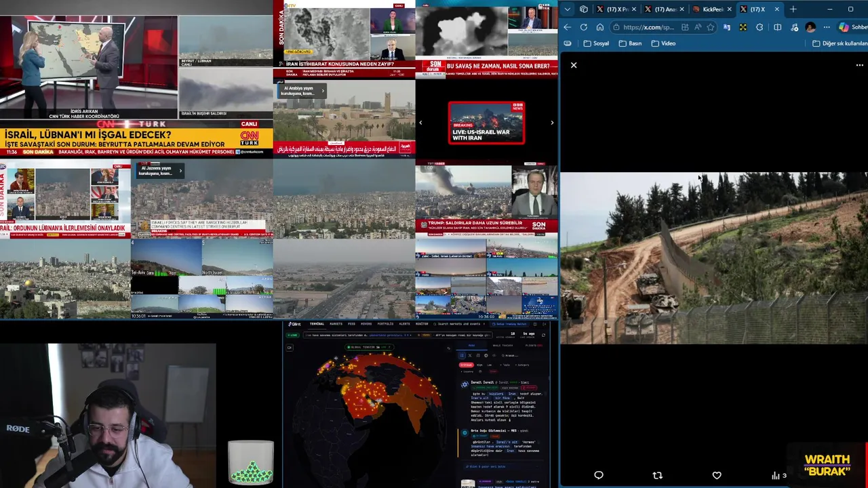Viewport: 868px width, 488px height.
Task: Open post view analytics icon
Action: pyautogui.click(x=778, y=475)
